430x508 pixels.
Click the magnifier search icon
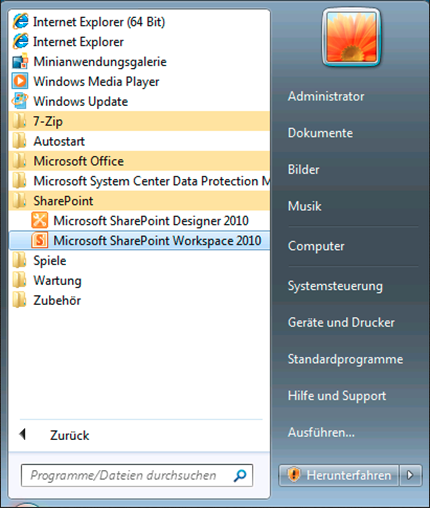click(x=240, y=475)
